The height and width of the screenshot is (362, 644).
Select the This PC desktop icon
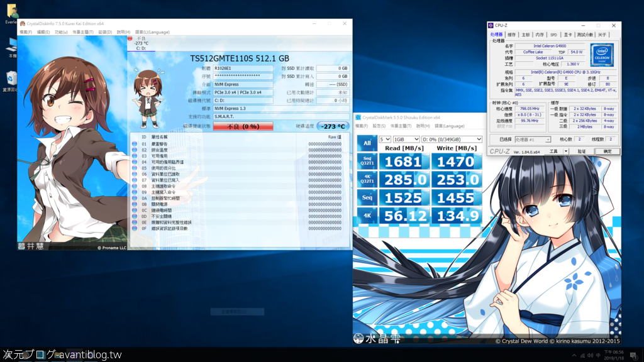point(11,48)
